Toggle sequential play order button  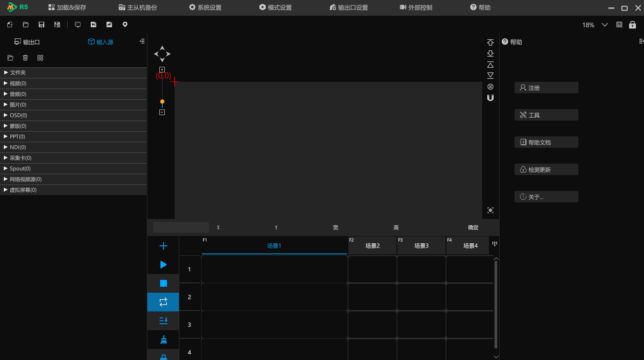pos(163,321)
